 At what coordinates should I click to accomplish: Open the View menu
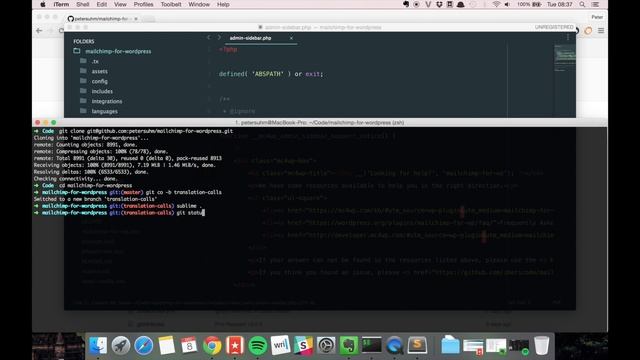[x=120, y=4]
